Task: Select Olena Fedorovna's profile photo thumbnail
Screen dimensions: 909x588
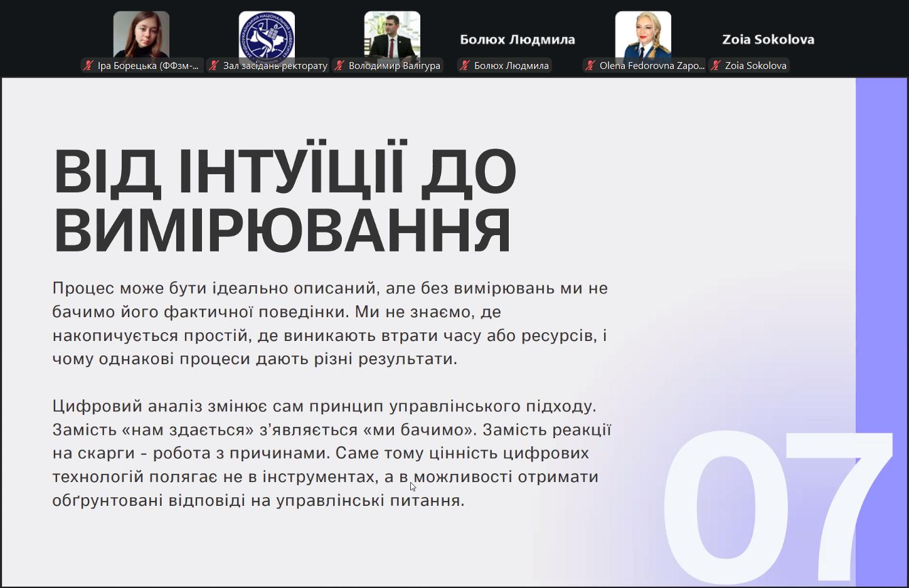Action: click(643, 34)
